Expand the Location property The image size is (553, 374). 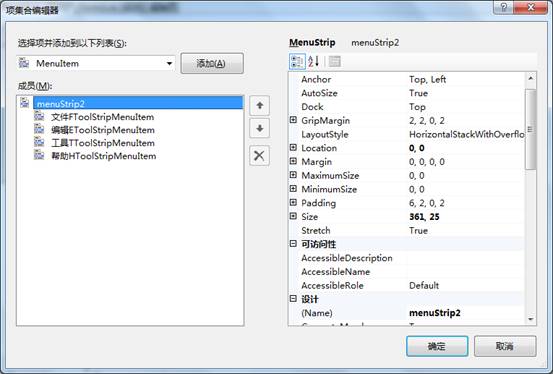point(293,147)
